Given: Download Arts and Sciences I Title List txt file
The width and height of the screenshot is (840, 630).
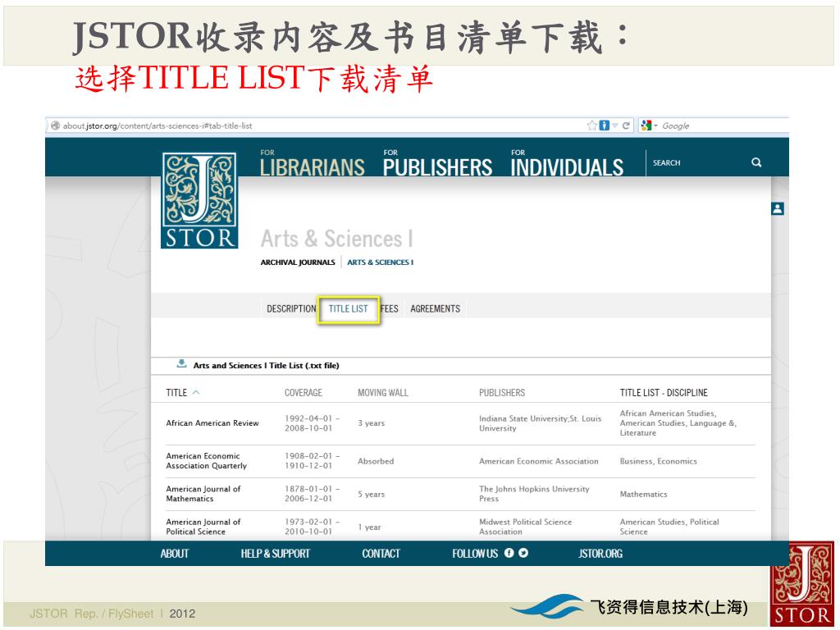Looking at the screenshot, I should coord(266,365).
